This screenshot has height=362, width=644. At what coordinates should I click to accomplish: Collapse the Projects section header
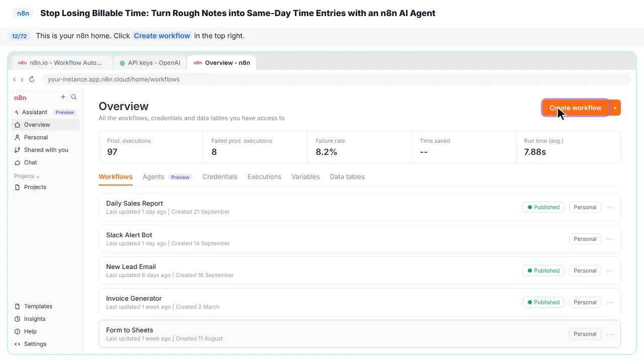click(x=27, y=176)
